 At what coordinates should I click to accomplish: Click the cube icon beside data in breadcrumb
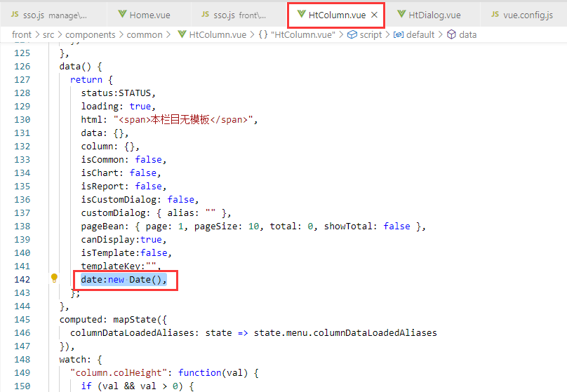(451, 34)
